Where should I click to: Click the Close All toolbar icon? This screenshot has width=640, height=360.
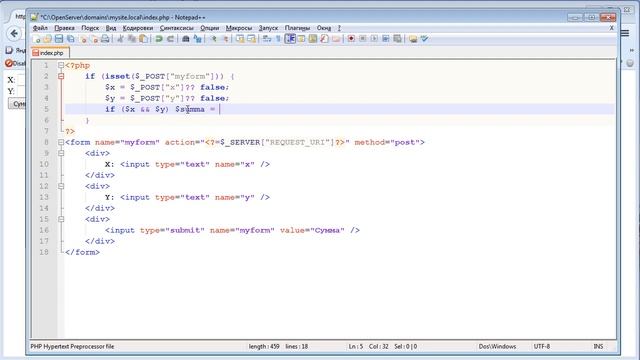[94, 39]
